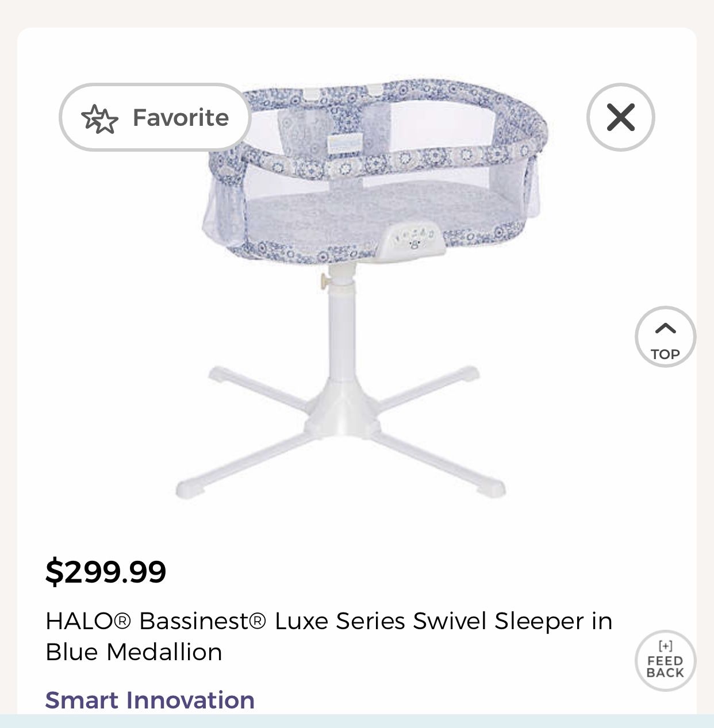This screenshot has width=714, height=728.
Task: Click the white four-leg base in the photo
Action: (x=341, y=431)
